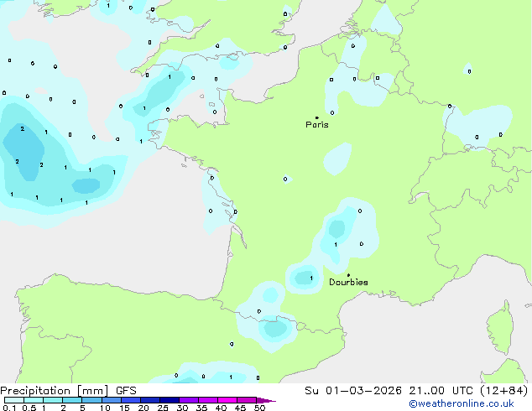
Task: Click the '35' legend scale value
Action: pos(201,408)
